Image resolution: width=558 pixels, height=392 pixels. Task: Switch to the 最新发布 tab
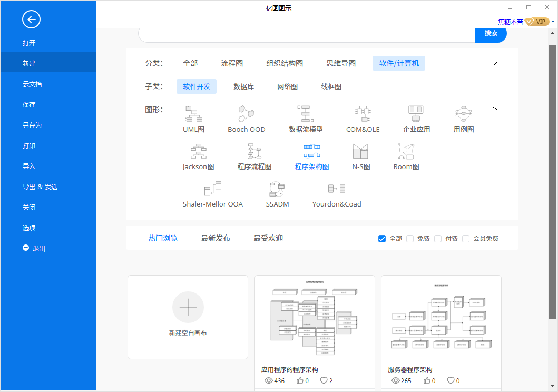(216, 238)
